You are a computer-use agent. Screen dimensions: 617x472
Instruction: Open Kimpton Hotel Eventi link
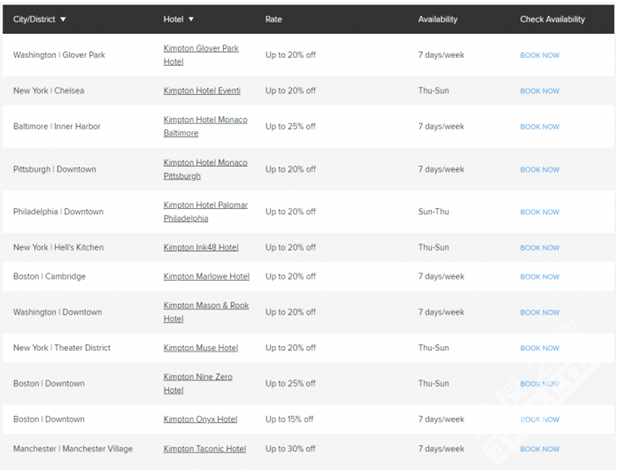coord(202,91)
